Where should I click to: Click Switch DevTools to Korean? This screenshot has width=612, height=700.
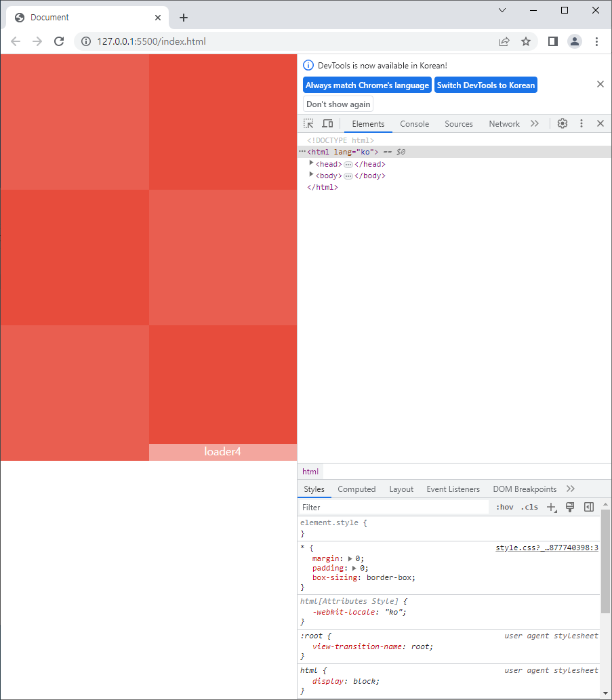486,85
